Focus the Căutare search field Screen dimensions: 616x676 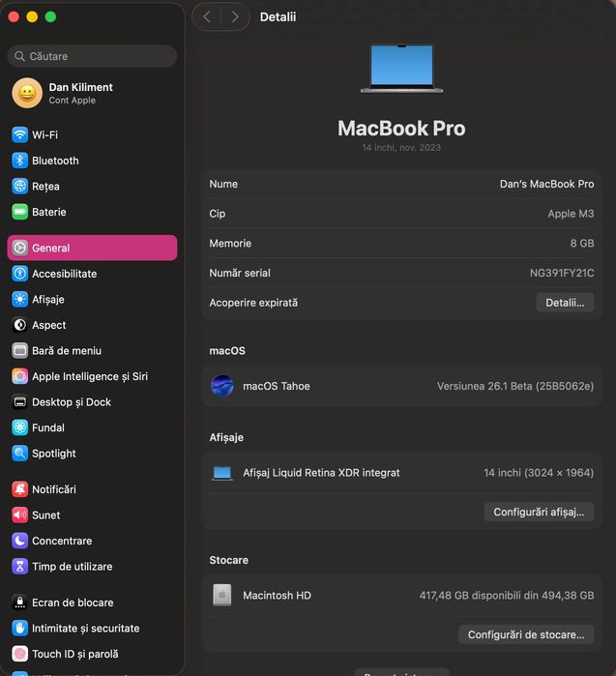(x=92, y=56)
